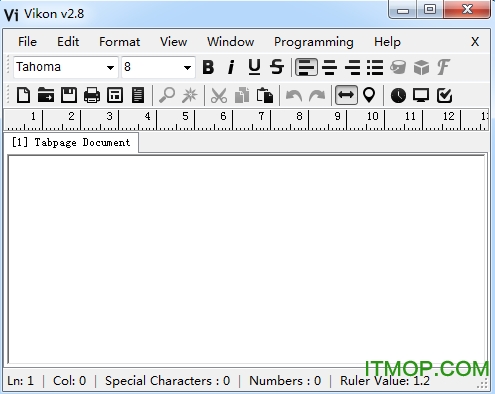Close document with menu bar X
Screen dimensions: 495x394
(x=475, y=42)
